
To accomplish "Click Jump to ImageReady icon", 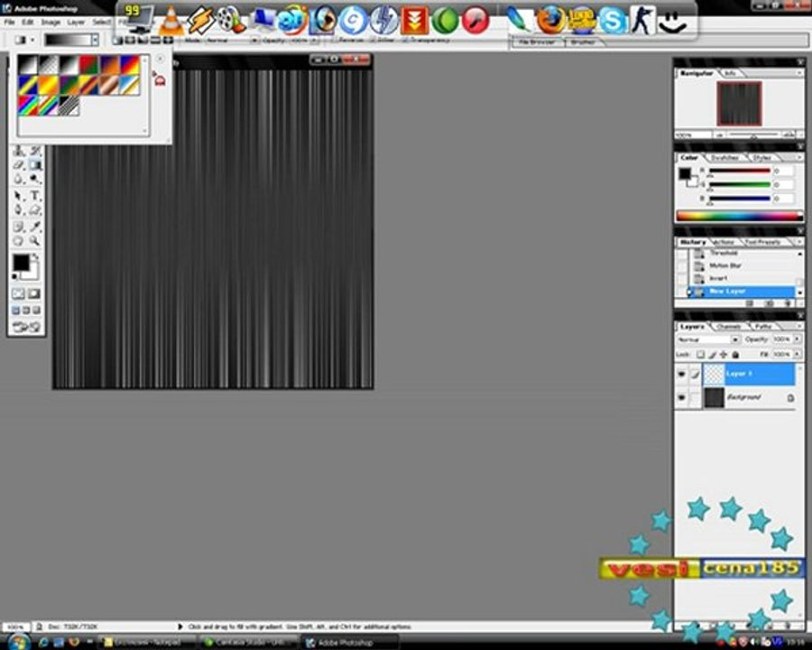I will click(x=26, y=327).
